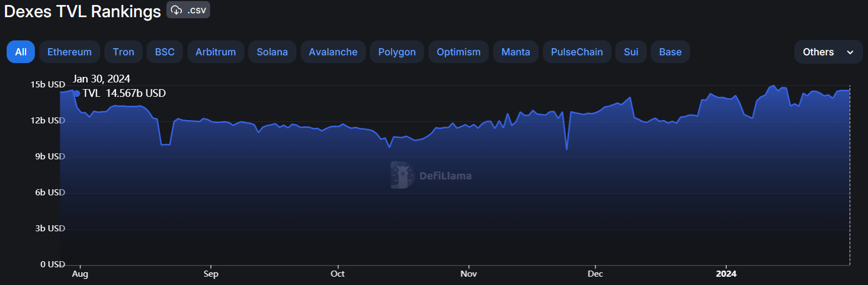This screenshot has height=285, width=868.
Task: Select the Avalanche filter
Action: tap(333, 52)
